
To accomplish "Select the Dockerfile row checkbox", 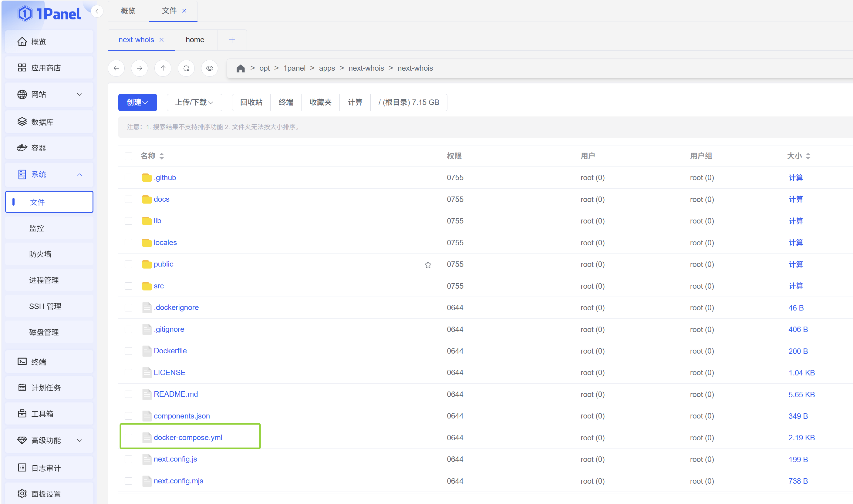I will pos(128,351).
